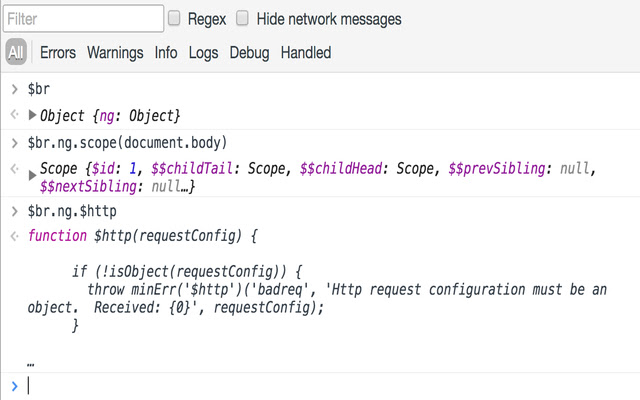Click the $br.ng.scope(document.body) command entry
The image size is (640, 400).
coord(127,142)
